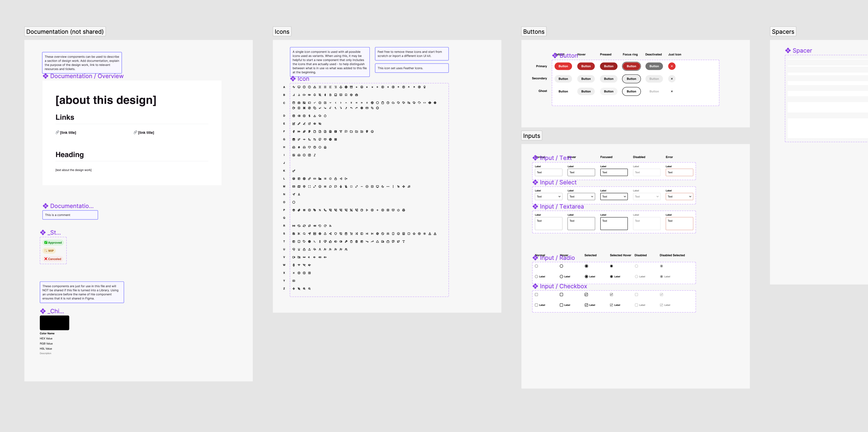The image size is (868, 432).
Task: Choose the thermometer icon in row T
Action: pos(320,242)
